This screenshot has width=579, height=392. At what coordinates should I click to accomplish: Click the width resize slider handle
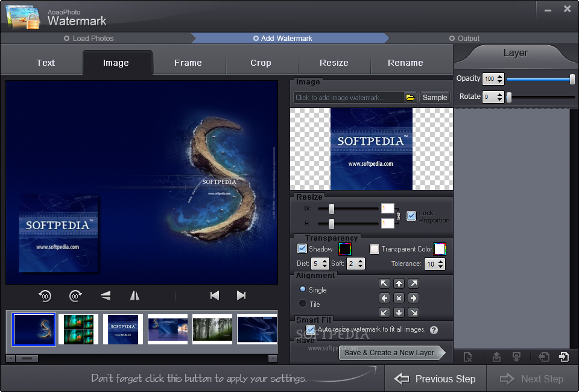332,209
